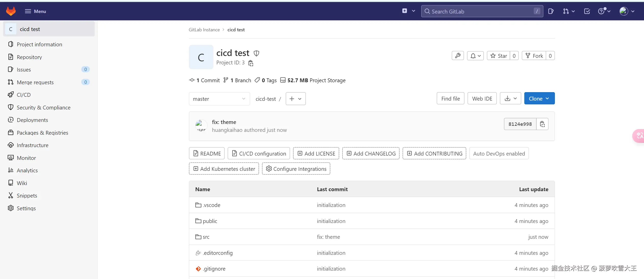Expand the Clone dropdown
The width and height of the screenshot is (644, 279).
click(x=539, y=99)
